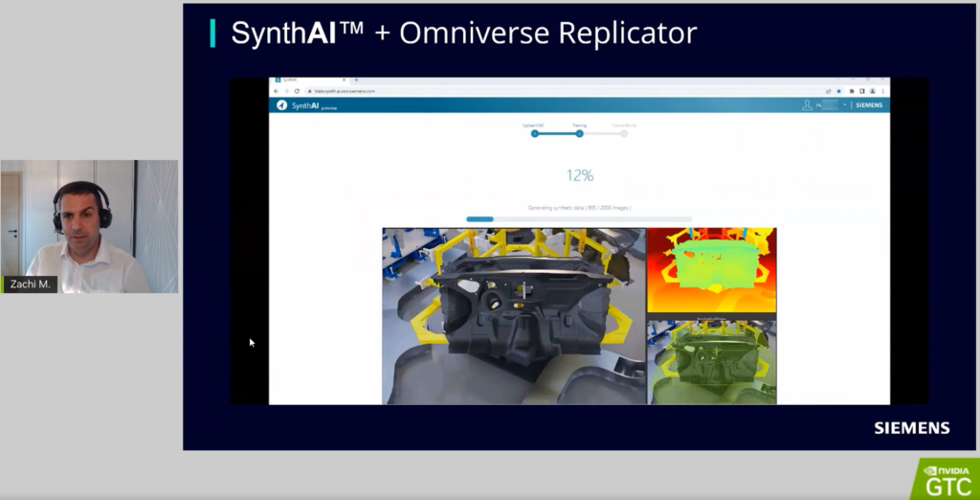980x500 pixels.
Task: Expand the user account dropdown arrow
Action: pos(844,105)
